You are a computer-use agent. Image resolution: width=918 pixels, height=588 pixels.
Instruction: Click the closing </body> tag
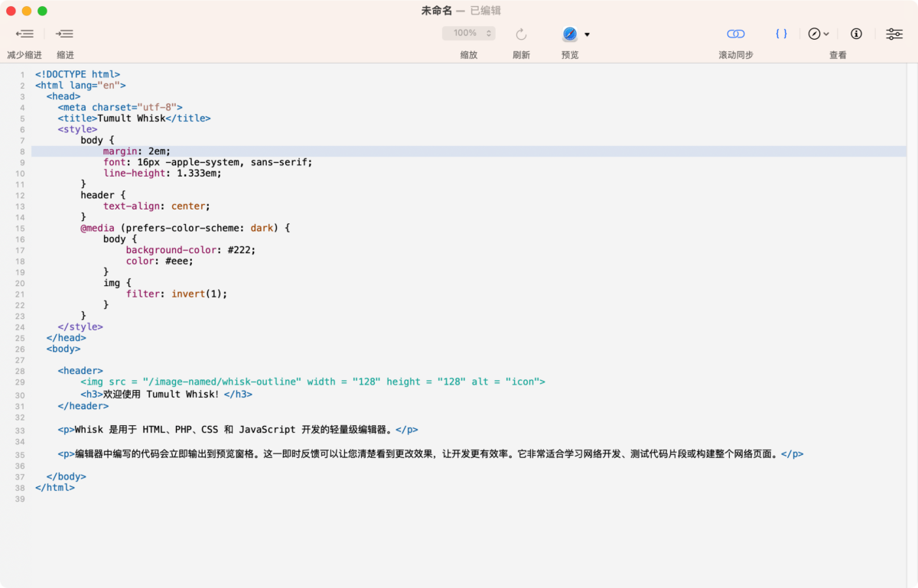pos(66,476)
